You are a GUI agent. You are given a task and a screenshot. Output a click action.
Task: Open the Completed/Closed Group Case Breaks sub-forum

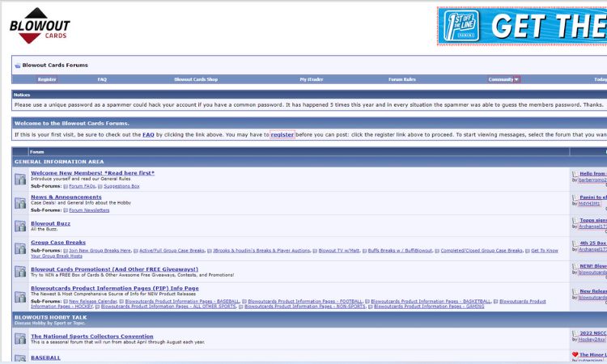(x=482, y=251)
